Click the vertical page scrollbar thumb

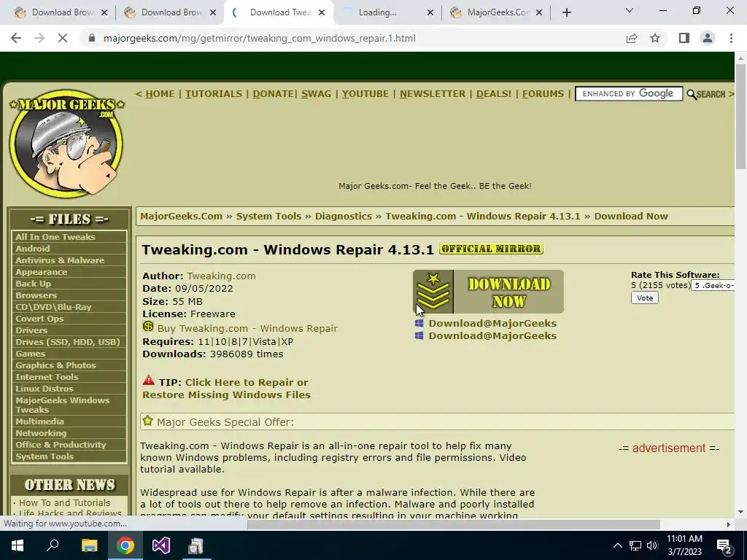point(740,116)
